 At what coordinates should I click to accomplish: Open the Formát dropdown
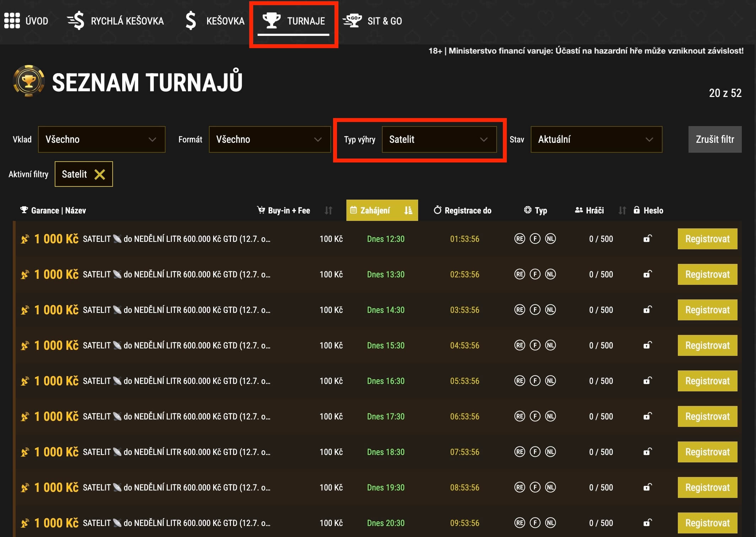270,139
